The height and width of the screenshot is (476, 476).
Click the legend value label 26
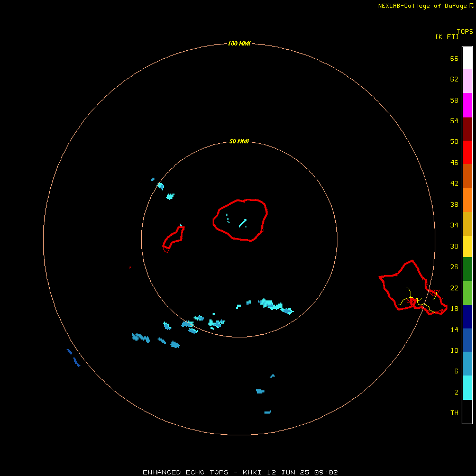454,267
